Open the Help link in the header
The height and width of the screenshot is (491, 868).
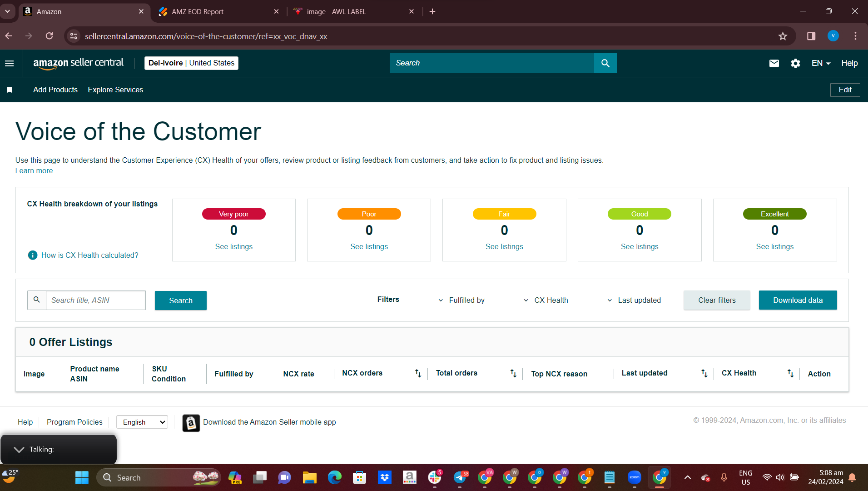[849, 63]
